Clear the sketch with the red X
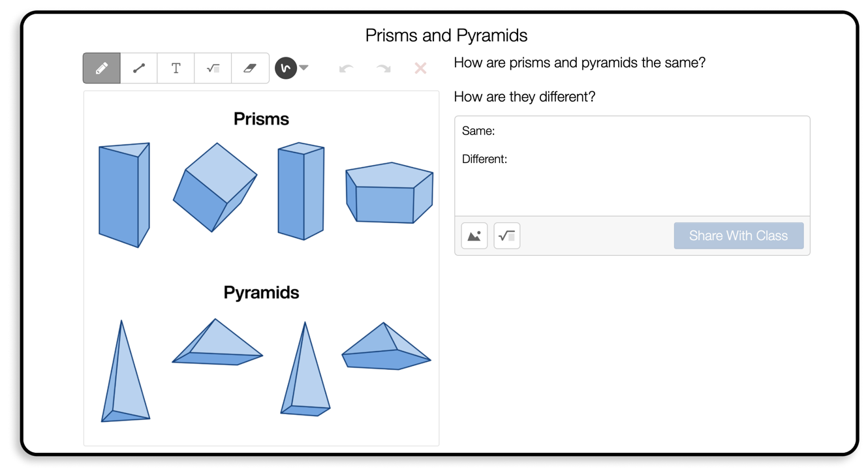The image size is (868, 471). click(x=420, y=68)
